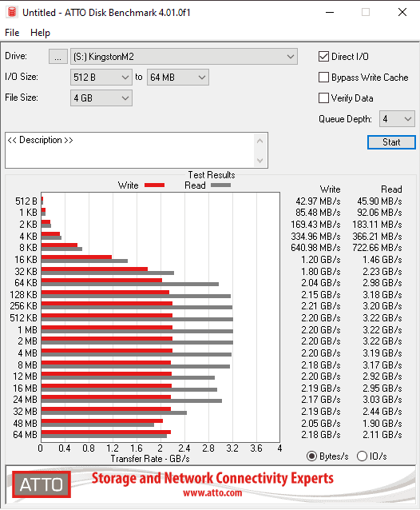
Task: Click the ATTO logo in banner
Action: coord(42,484)
